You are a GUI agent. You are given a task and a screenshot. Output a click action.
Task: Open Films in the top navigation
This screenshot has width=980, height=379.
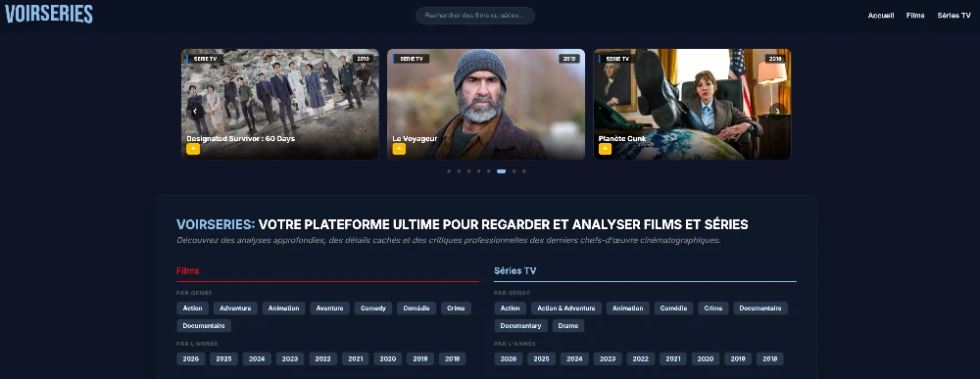(x=915, y=16)
